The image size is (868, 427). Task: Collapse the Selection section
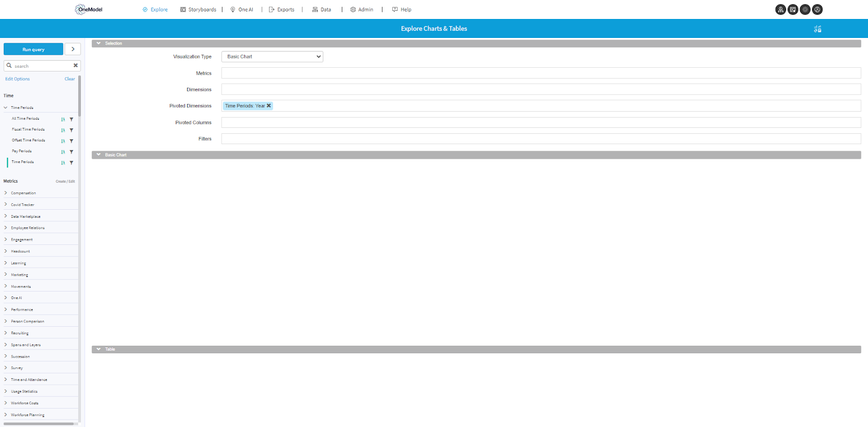[99, 43]
